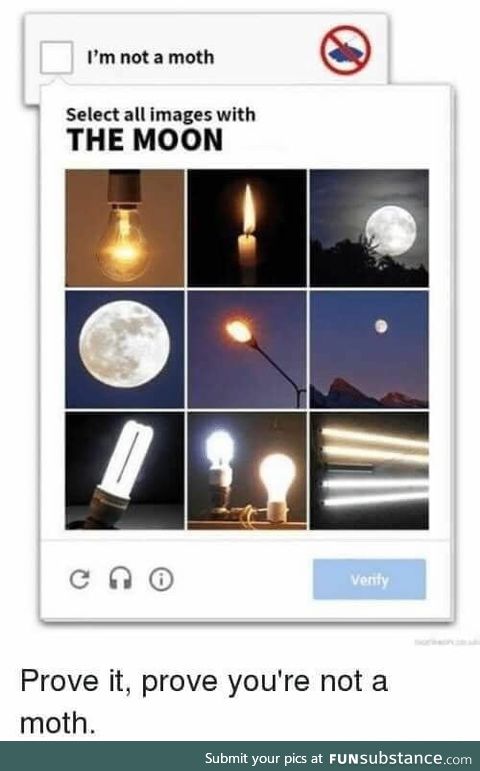
Task: Click "Select all images with" instruction text
Action: (x=161, y=115)
